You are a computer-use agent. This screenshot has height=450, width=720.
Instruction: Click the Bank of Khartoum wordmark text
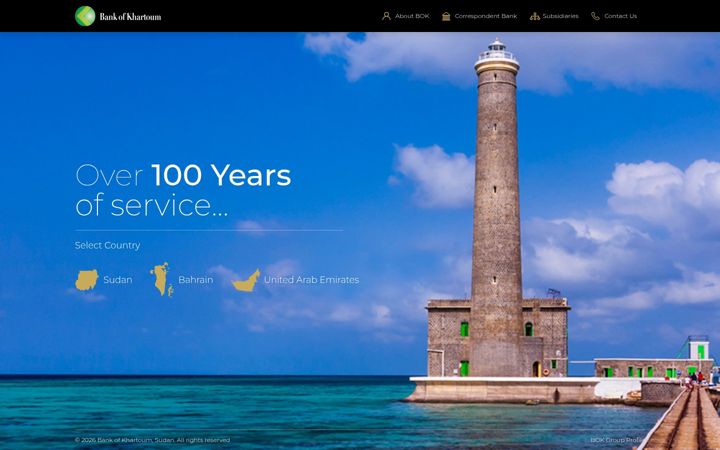[130, 17]
